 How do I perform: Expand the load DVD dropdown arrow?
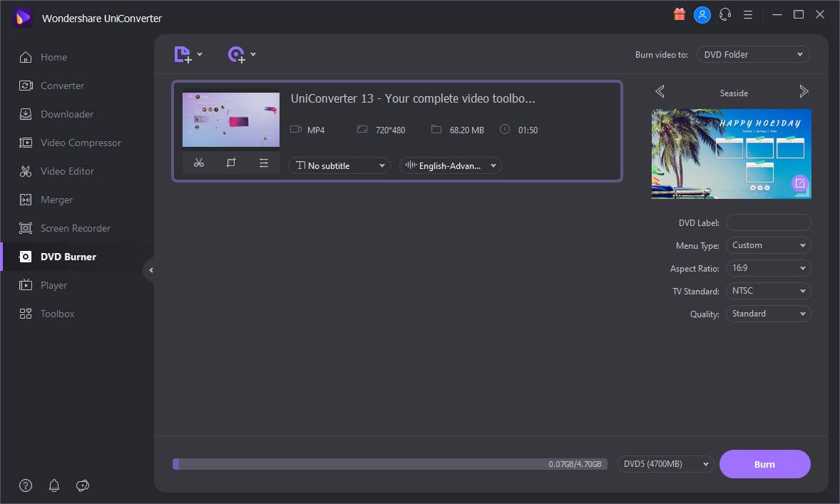click(x=253, y=54)
